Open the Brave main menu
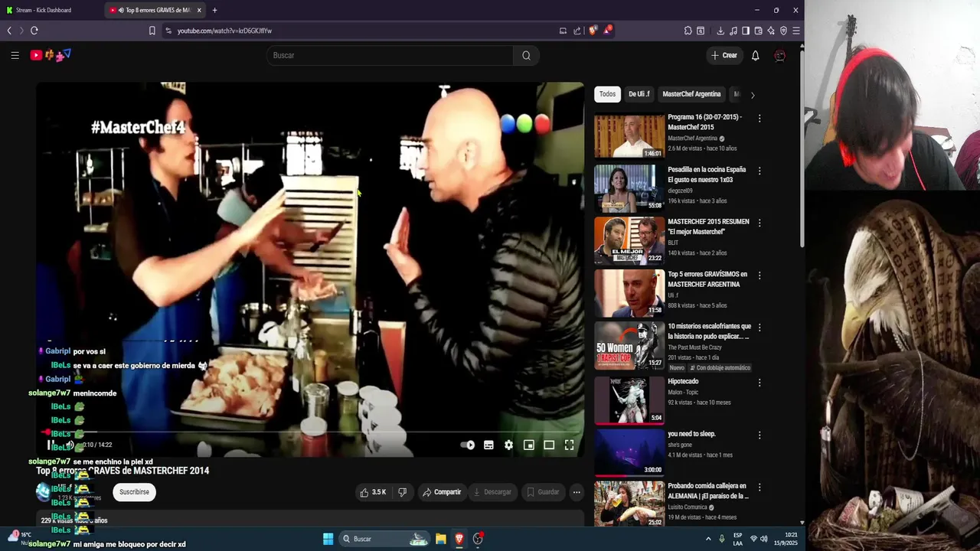This screenshot has height=551, width=980. [795, 31]
